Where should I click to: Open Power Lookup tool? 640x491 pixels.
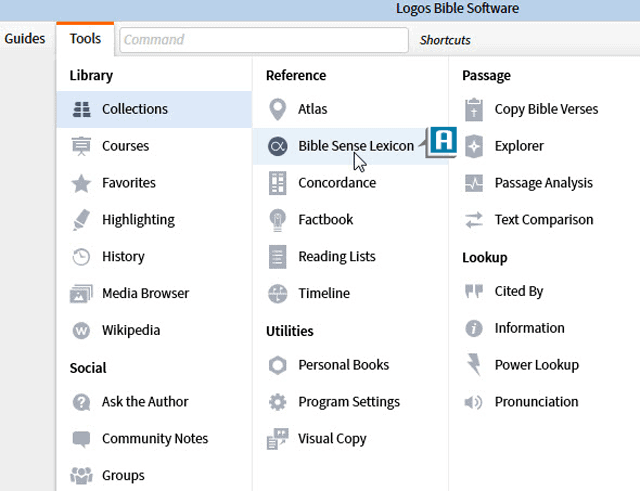point(536,365)
